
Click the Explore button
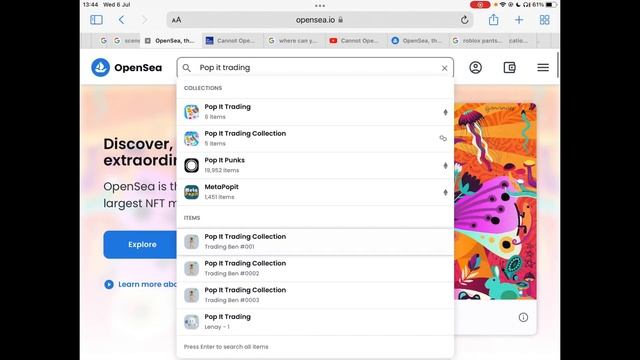tap(140, 244)
